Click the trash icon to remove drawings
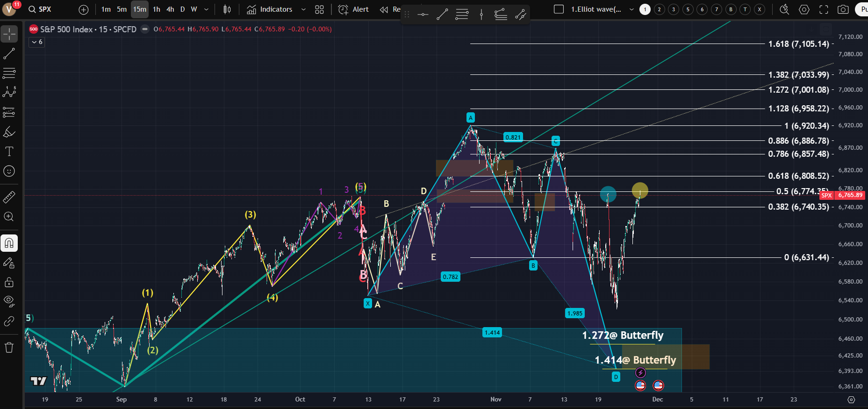868x409 pixels. pos(9,347)
